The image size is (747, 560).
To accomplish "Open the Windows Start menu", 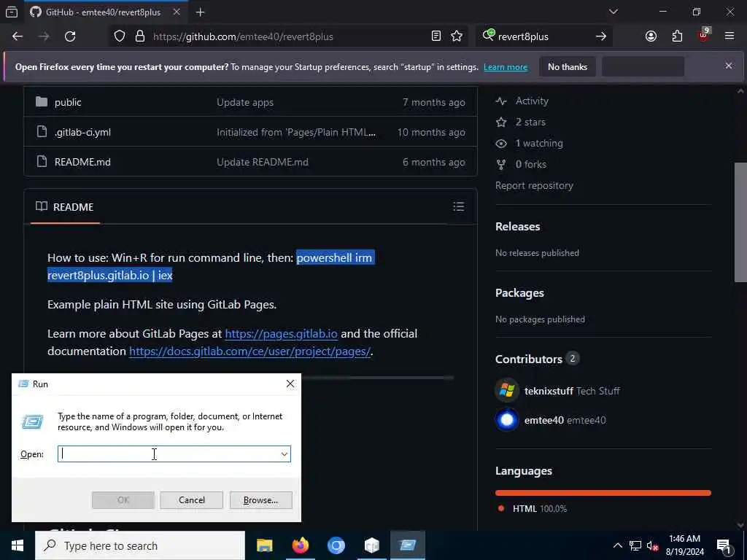I will click(x=18, y=545).
